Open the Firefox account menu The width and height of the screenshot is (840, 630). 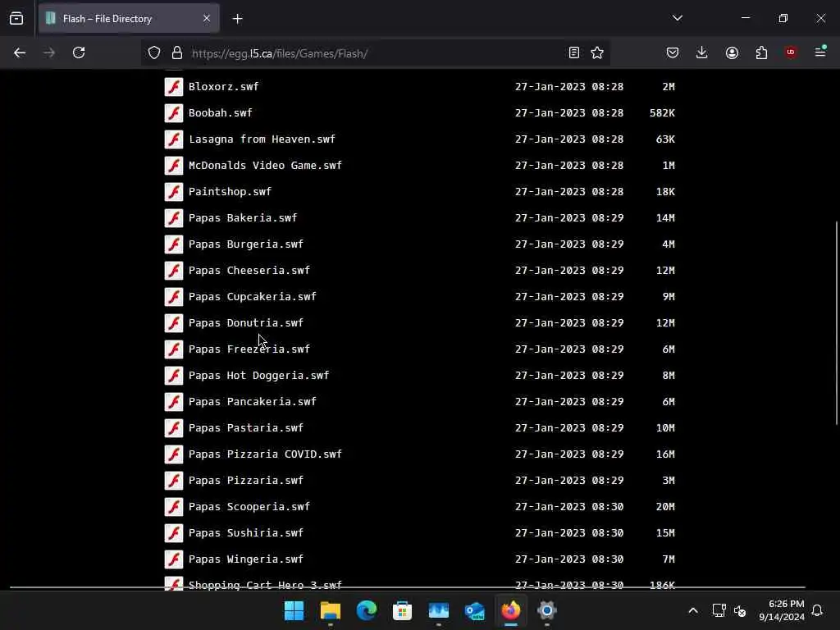[732, 52]
